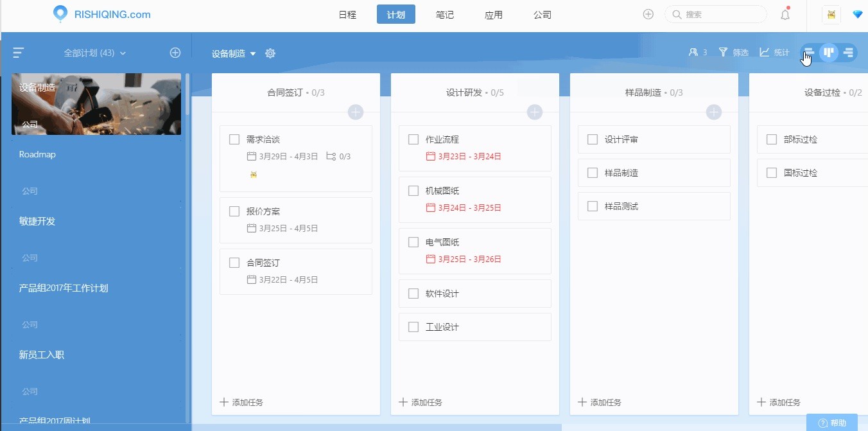The width and height of the screenshot is (868, 431).
Task: Check off the 电气图纸 task
Action: point(413,242)
